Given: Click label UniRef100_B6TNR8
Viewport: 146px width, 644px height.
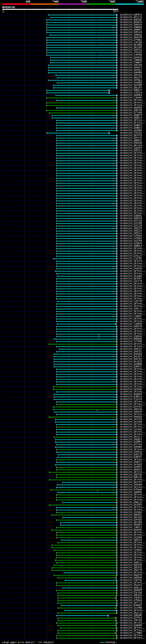Looking at the screenshot, I should [x=131, y=45].
